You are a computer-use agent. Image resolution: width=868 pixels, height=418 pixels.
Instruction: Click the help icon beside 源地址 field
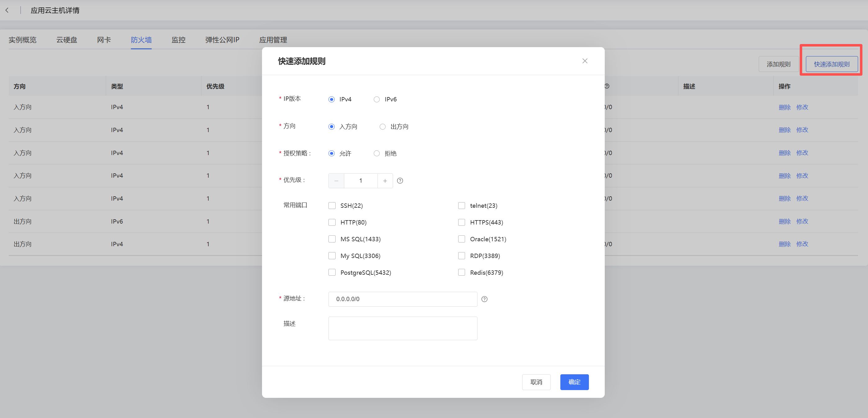click(485, 299)
